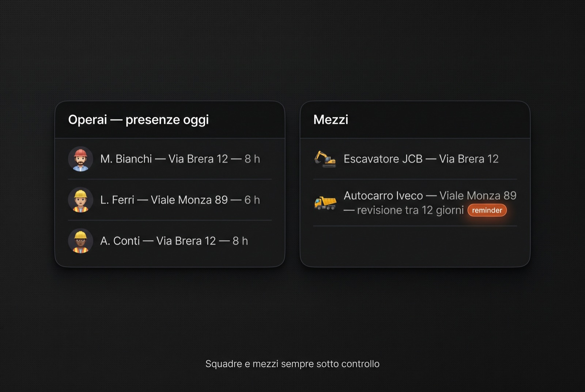Select the L. Ferri — Viale Monza 89 row

[170, 200]
